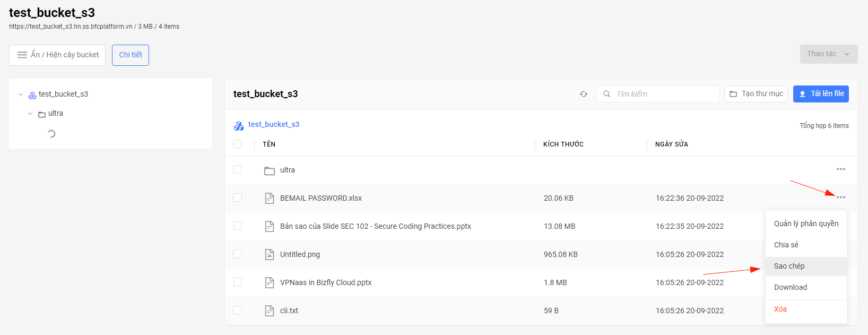Choose Chia sẻ in the context menu

tap(806, 245)
